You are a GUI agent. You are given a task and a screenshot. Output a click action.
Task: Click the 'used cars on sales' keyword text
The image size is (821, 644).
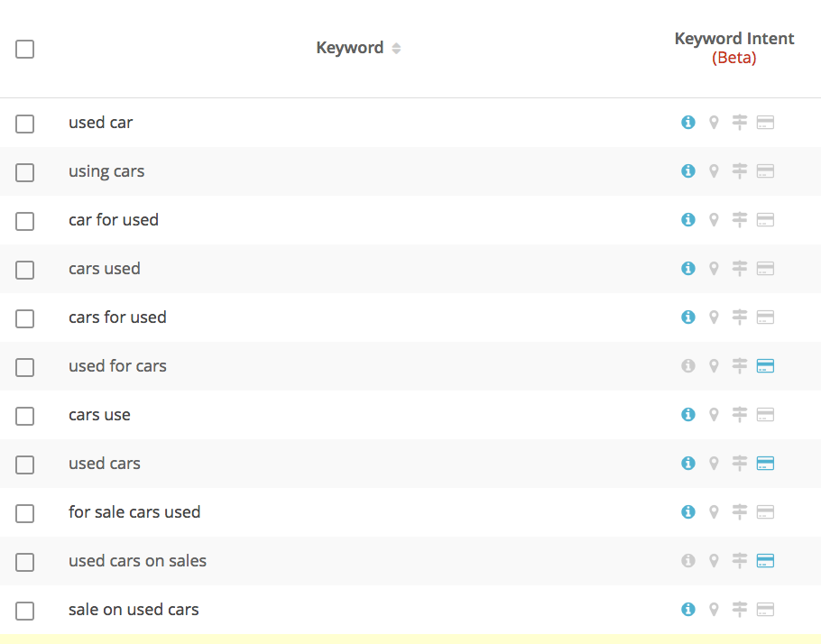138,561
